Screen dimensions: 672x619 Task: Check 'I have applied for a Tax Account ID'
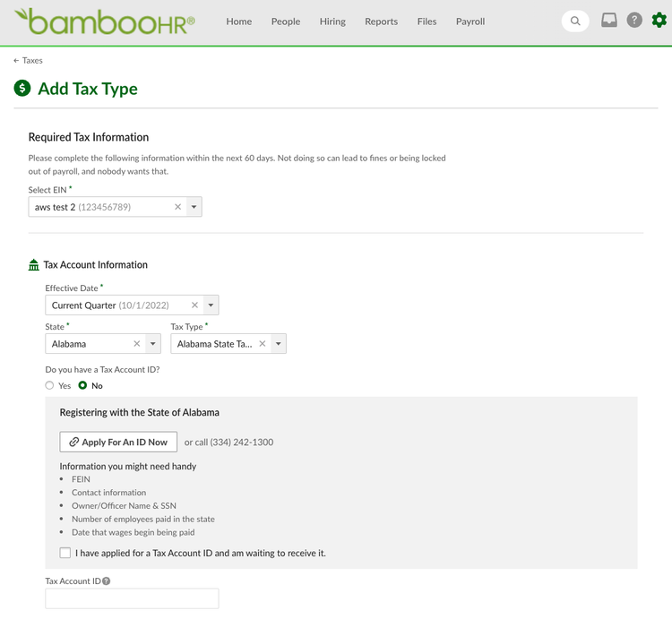pyautogui.click(x=65, y=553)
